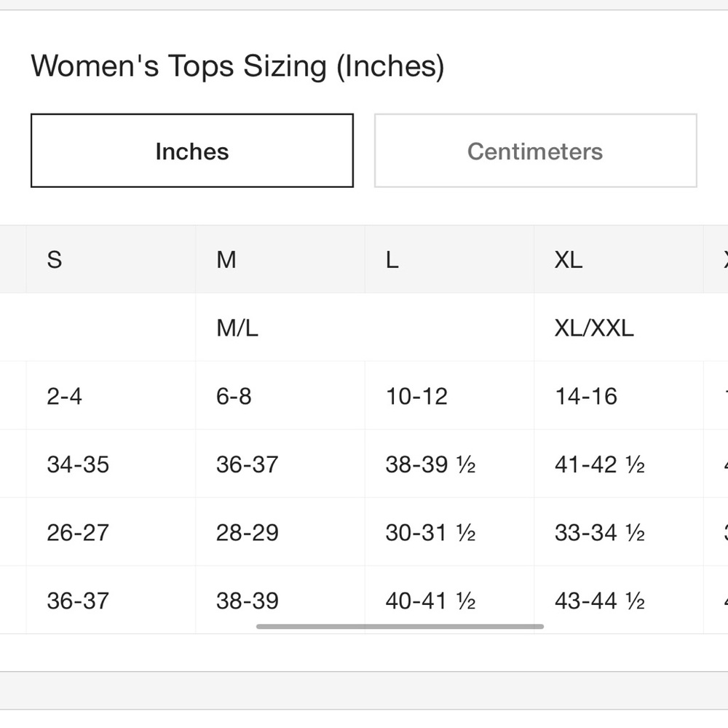Click the 38-39 ½ measurement under L

[x=449, y=464]
